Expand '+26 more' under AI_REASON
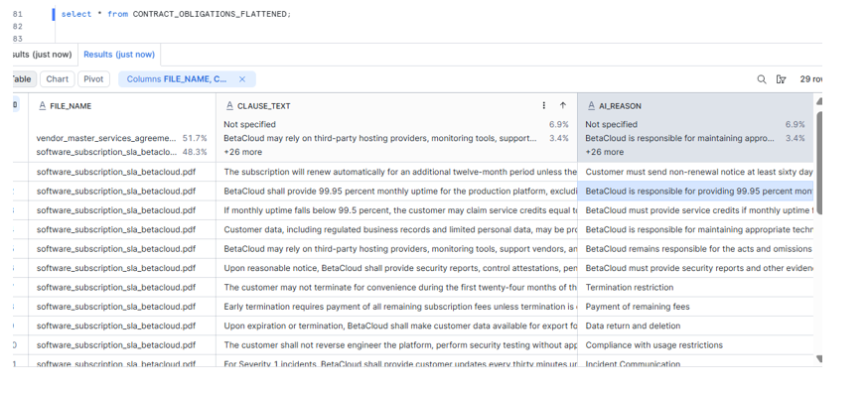868x394 pixels. click(605, 152)
